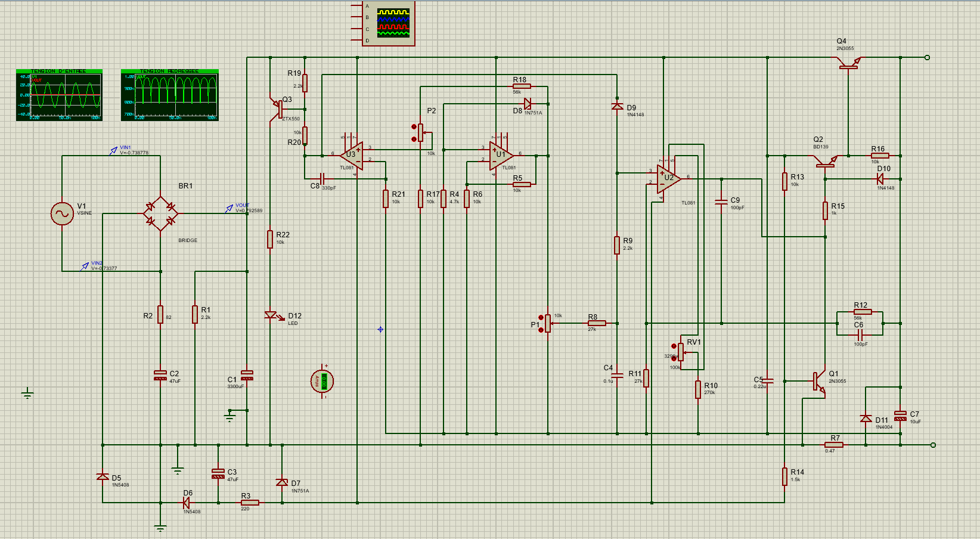Select resistor R12 56k

862,312
